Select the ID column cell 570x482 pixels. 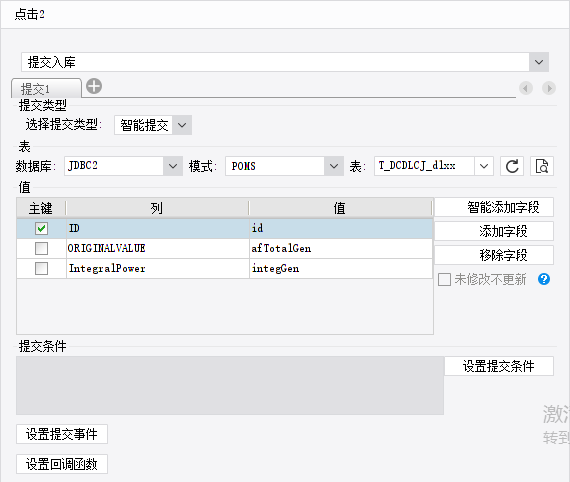click(158, 228)
